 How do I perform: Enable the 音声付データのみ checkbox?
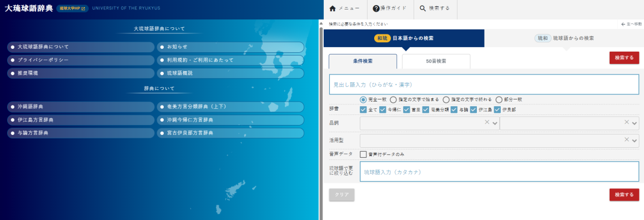click(363, 154)
